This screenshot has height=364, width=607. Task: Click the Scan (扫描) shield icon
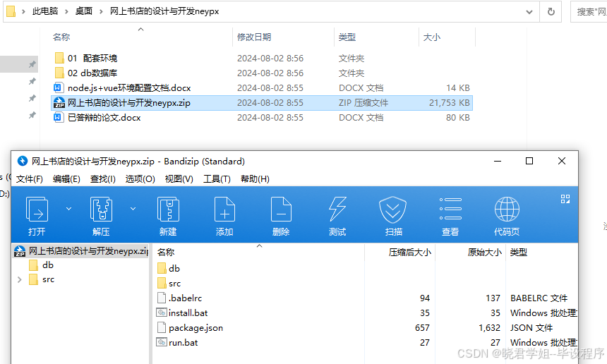(392, 210)
